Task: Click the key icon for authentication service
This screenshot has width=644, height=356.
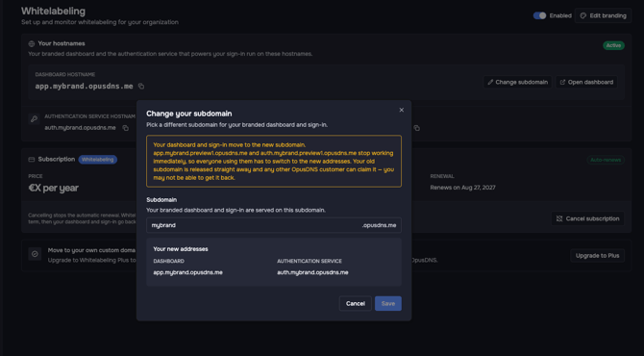Action: click(34, 118)
